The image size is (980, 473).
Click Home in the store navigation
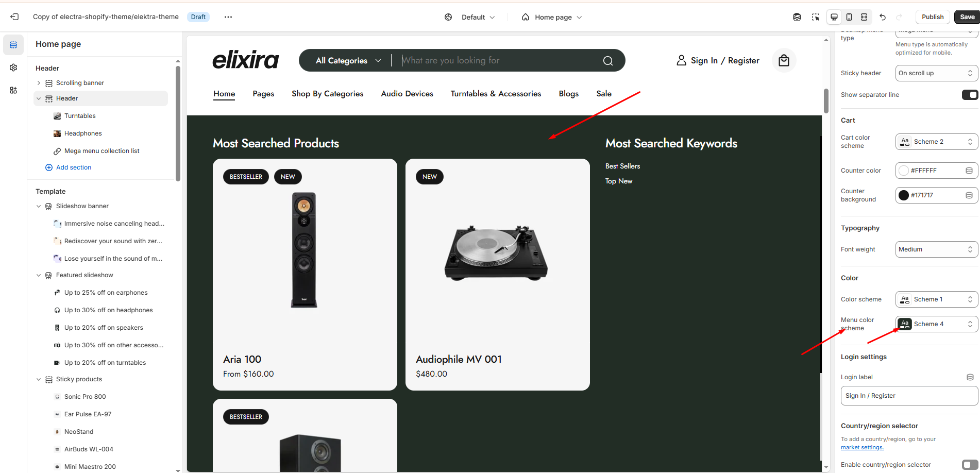click(x=224, y=94)
